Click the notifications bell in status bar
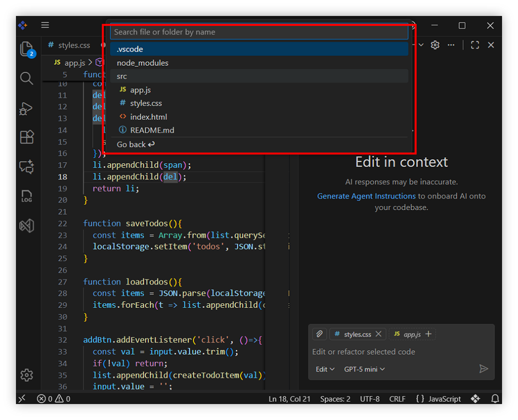The width and height of the screenshot is (518, 420). (495, 399)
